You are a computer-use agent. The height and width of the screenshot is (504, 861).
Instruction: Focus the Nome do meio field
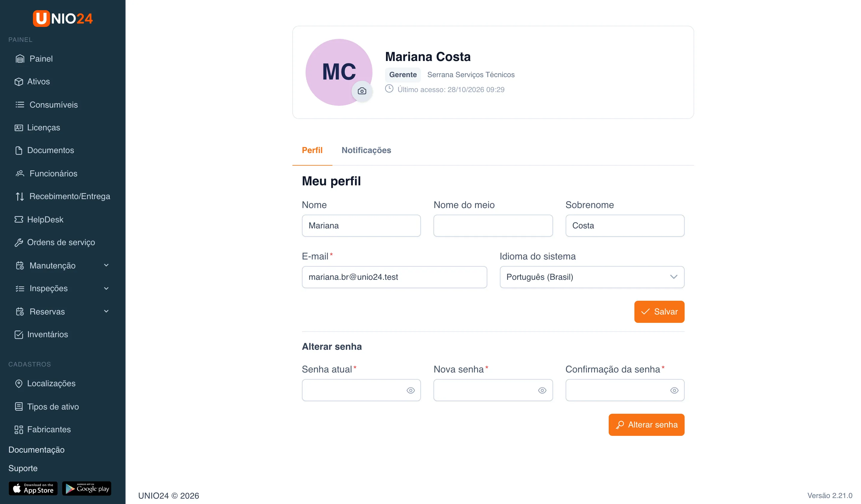coord(493,225)
